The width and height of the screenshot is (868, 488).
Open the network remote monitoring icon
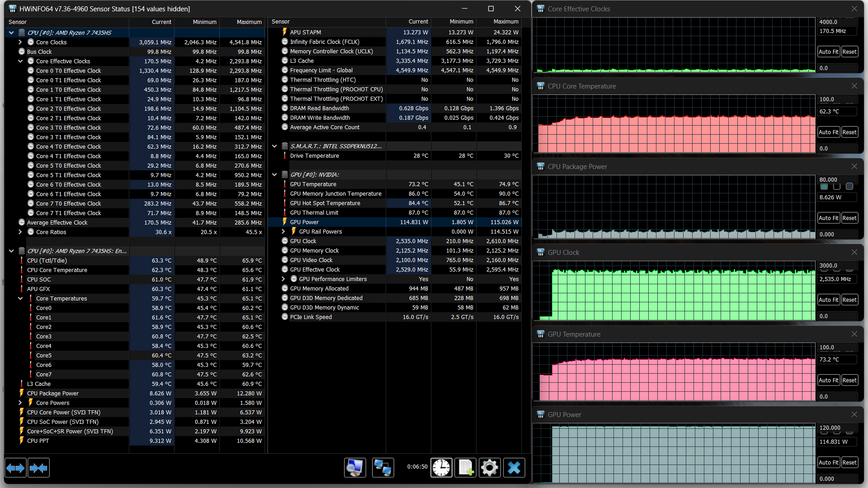383,468
